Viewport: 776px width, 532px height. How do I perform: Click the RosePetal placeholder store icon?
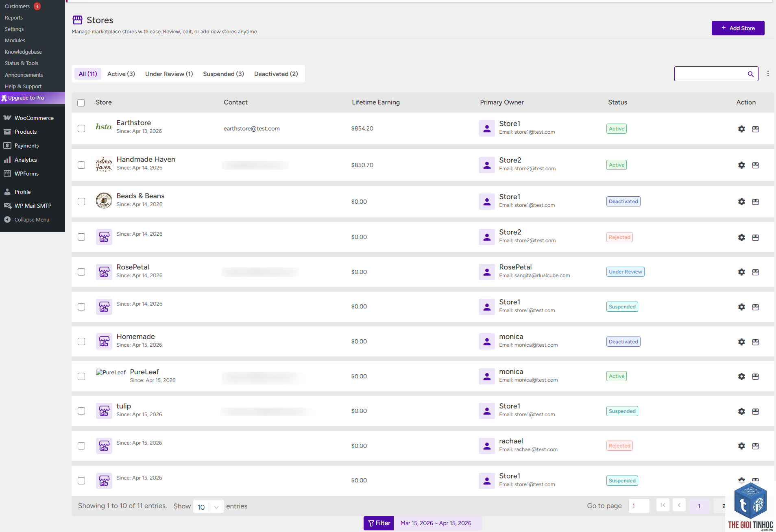(x=104, y=271)
